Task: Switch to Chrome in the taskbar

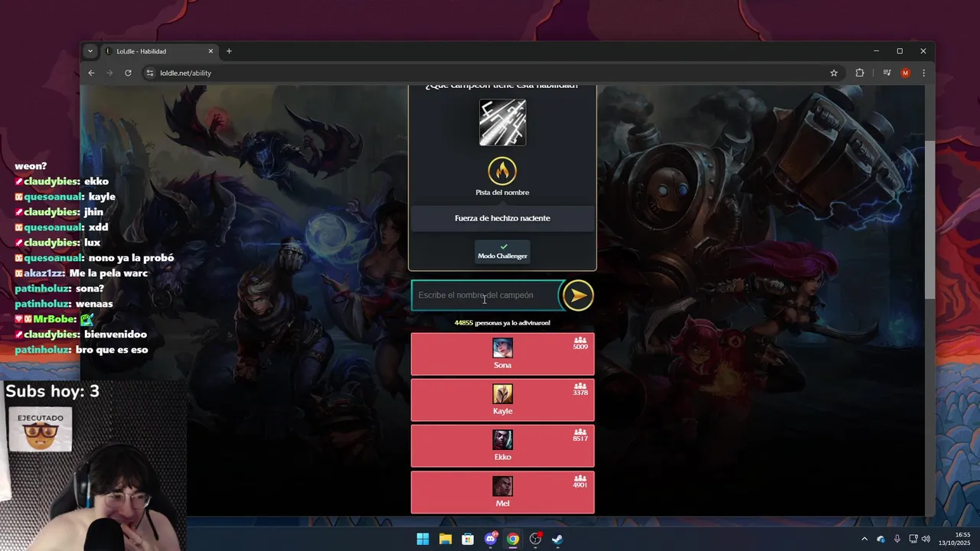Action: coord(513,539)
